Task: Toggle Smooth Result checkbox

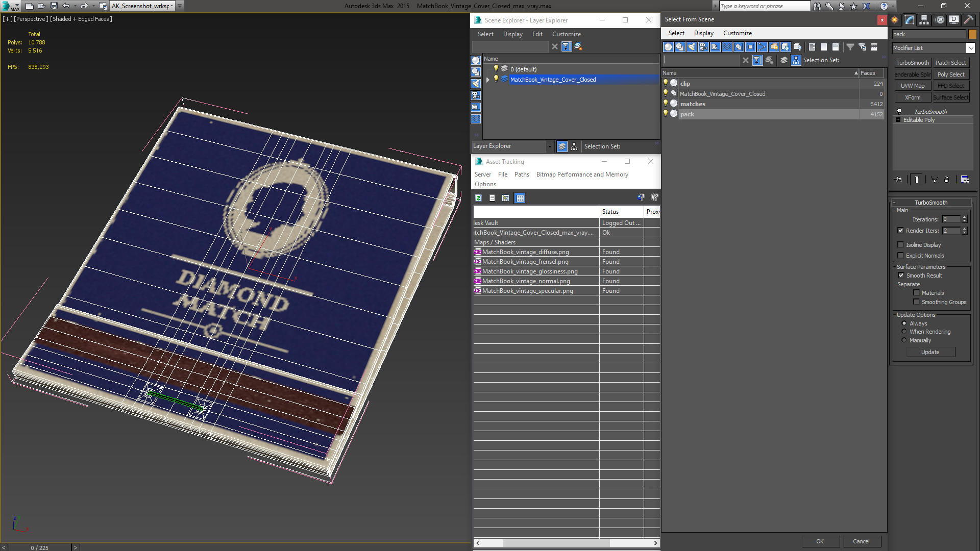Action: coord(901,275)
